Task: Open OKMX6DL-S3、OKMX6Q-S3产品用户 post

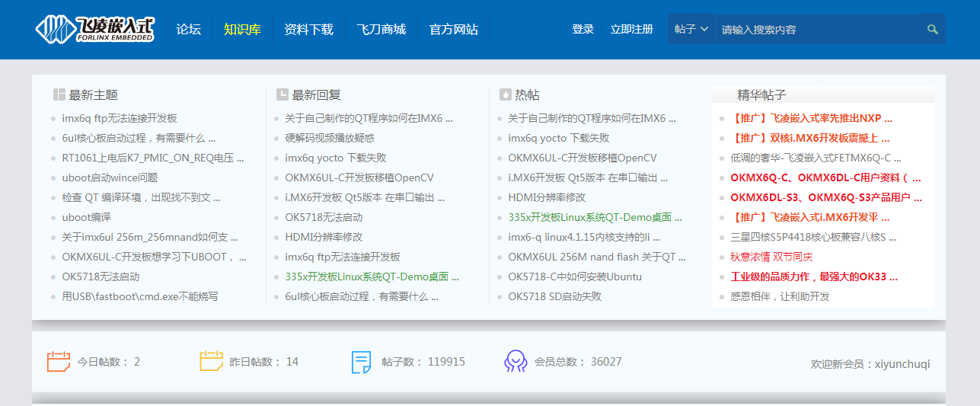Action: pos(826,197)
